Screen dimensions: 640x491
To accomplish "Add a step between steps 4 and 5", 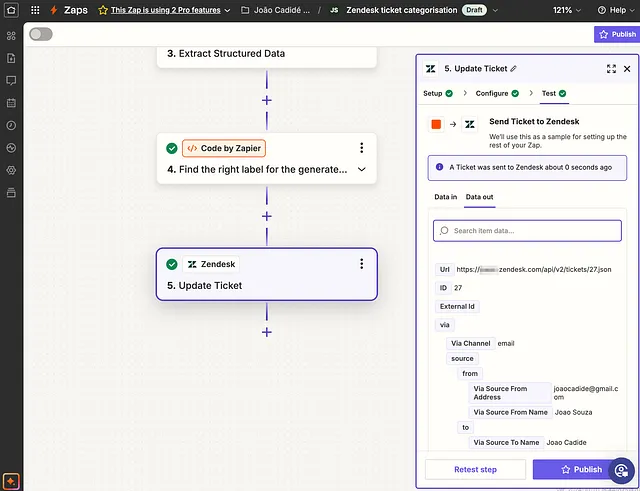I will click(267, 216).
